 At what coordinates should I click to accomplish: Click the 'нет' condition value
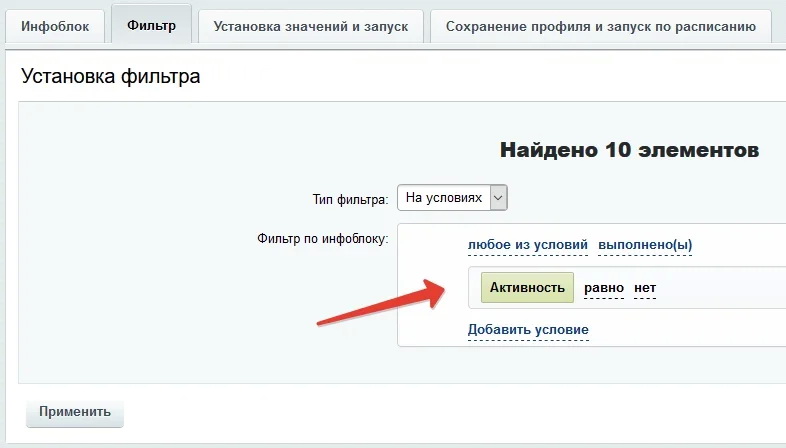coord(645,288)
